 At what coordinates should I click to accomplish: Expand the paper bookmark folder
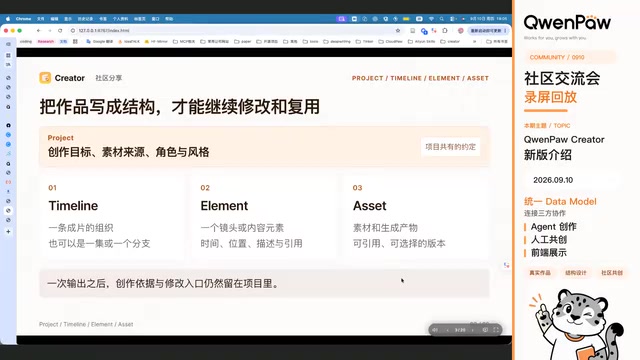pos(243,42)
